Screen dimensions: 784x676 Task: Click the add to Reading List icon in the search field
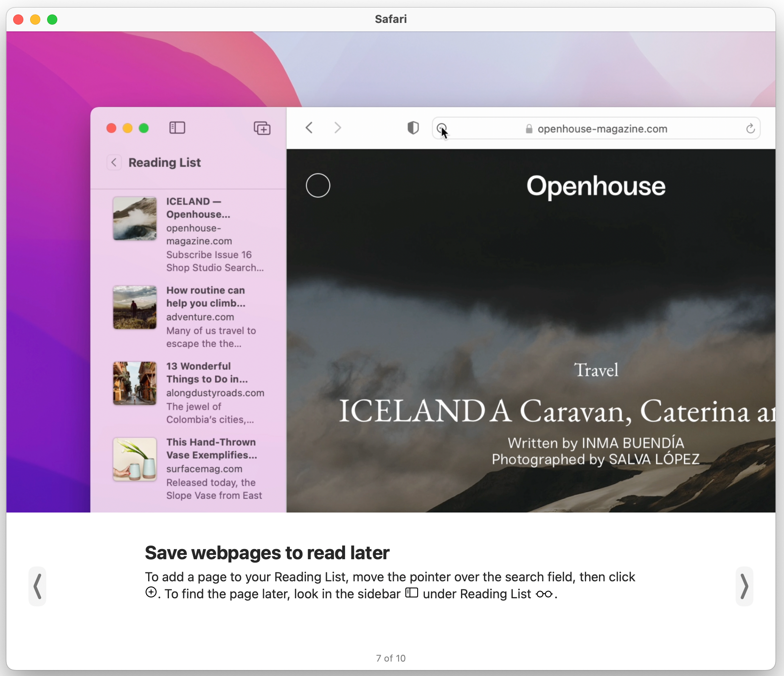[441, 128]
